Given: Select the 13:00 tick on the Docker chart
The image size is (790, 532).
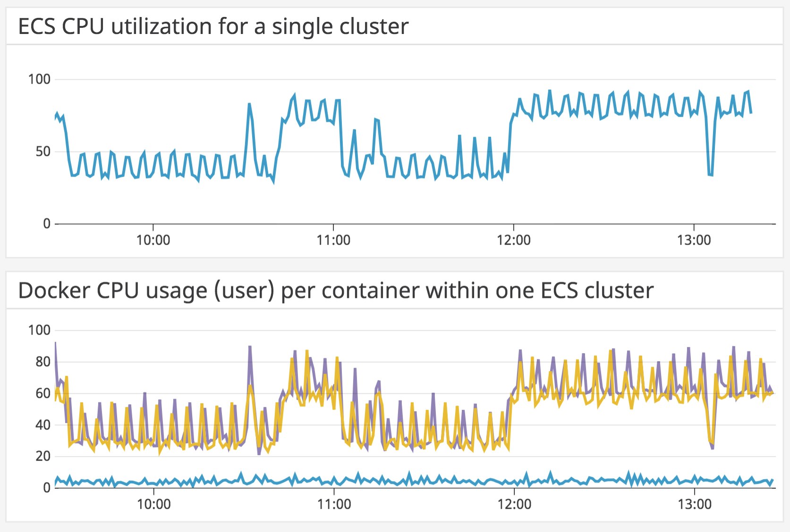Looking at the screenshot, I should click(694, 504).
